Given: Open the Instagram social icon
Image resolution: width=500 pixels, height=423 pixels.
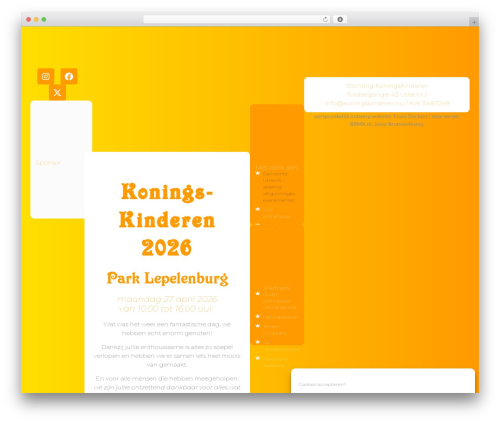Looking at the screenshot, I should click(x=46, y=76).
